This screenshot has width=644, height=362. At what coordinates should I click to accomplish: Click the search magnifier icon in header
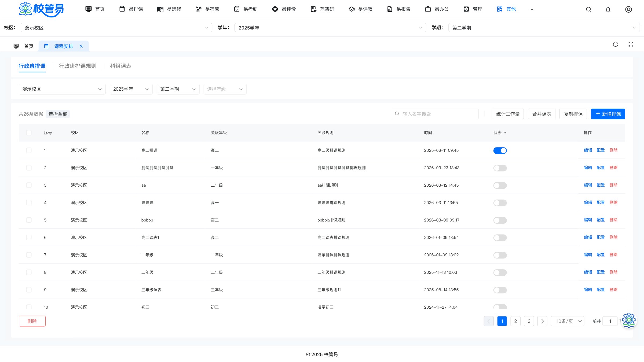(588, 9)
